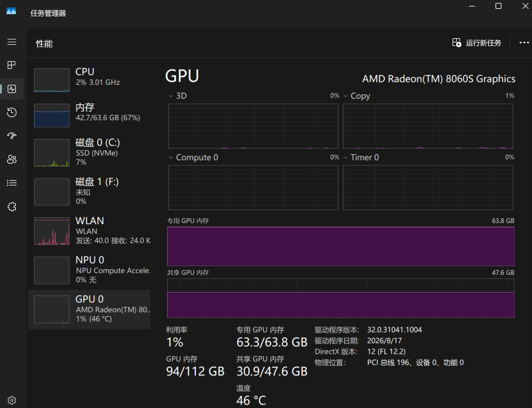
Task: Click the 30.9/47.6 GB shared memory value
Action: pos(272,371)
